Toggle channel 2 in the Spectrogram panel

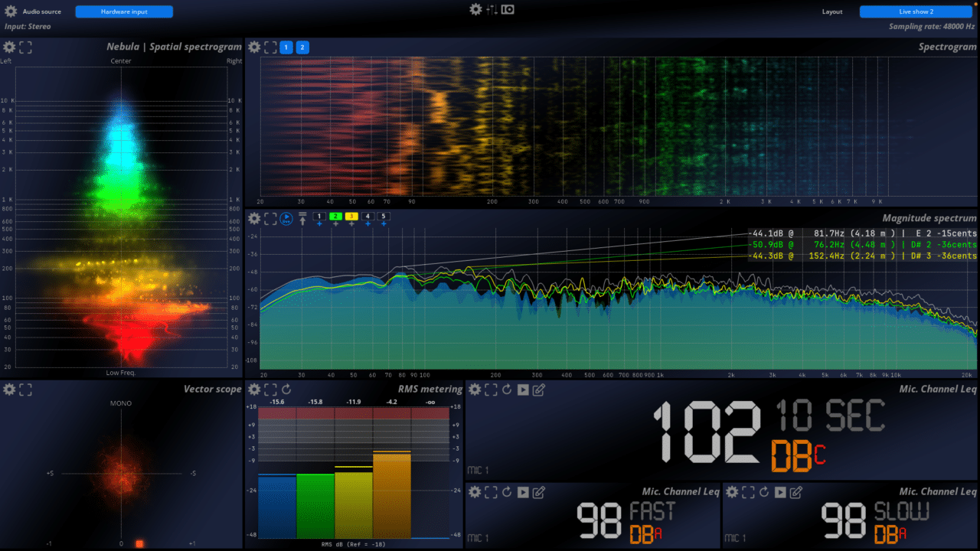302,47
